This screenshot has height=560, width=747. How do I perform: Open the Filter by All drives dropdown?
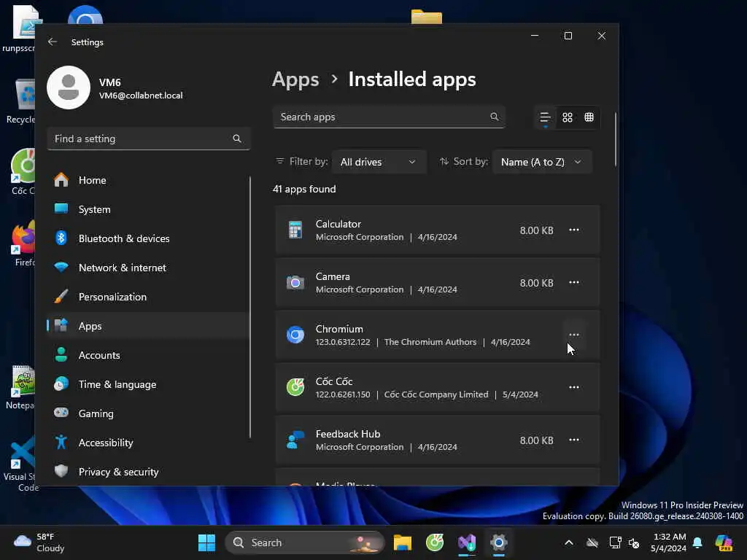379,162
